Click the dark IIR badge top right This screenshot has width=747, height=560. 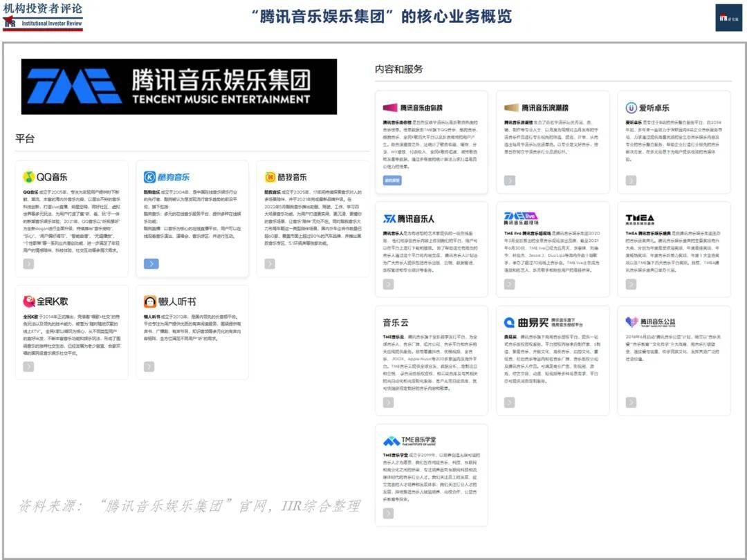coord(728,17)
